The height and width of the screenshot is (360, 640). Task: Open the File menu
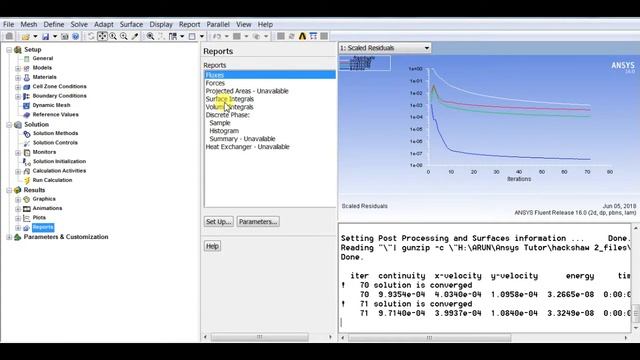8,24
